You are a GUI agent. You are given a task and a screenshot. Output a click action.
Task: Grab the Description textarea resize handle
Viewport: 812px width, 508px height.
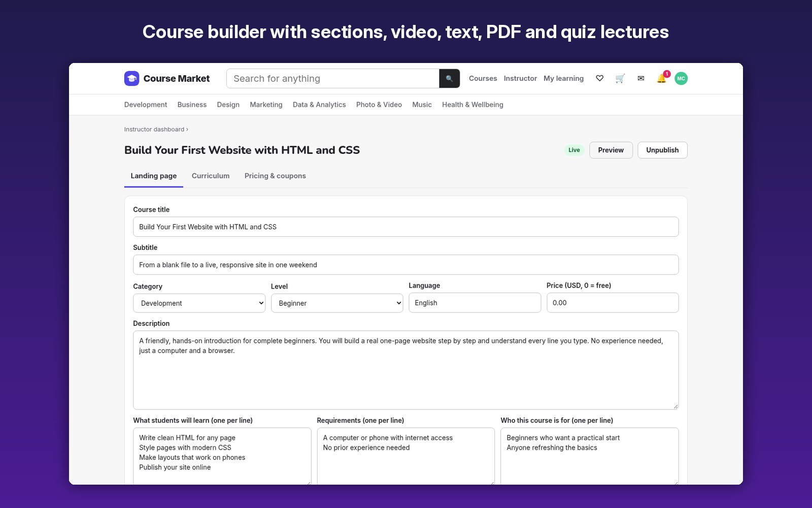[675, 406]
